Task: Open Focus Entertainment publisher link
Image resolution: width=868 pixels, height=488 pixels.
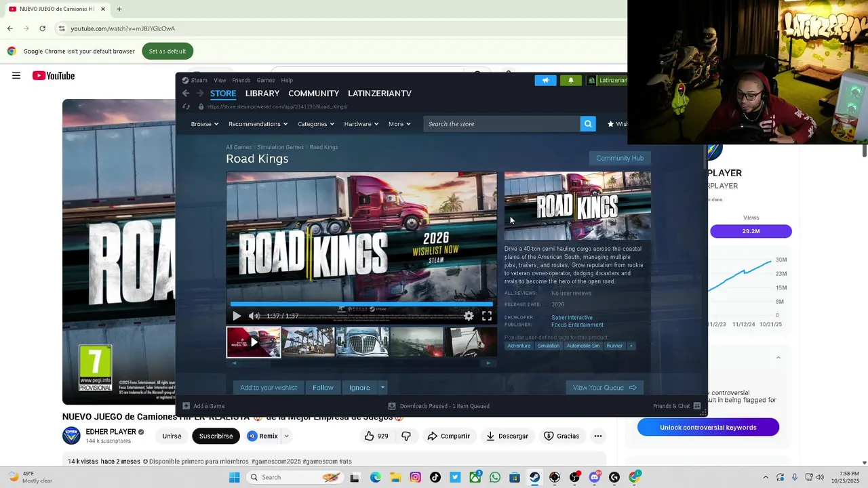Action: click(577, 325)
